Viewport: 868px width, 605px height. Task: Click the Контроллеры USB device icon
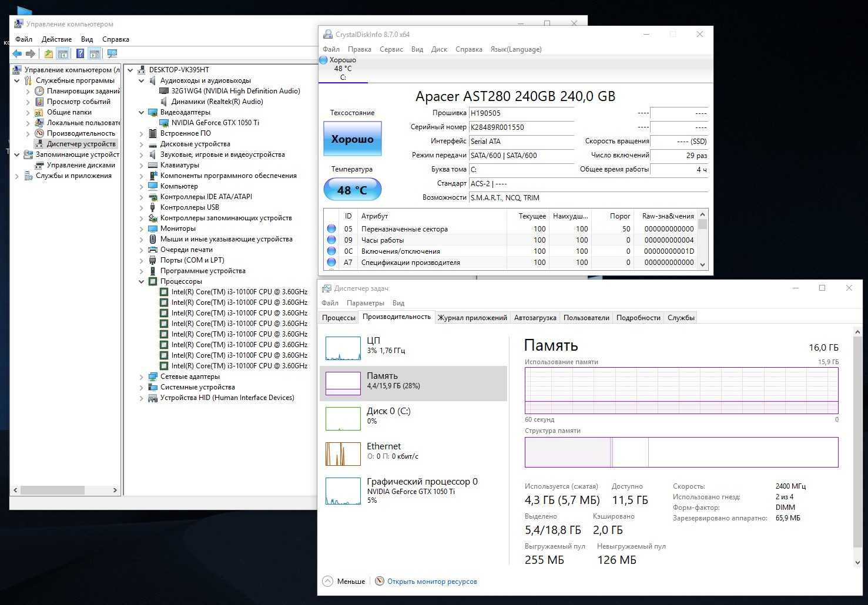click(x=153, y=207)
